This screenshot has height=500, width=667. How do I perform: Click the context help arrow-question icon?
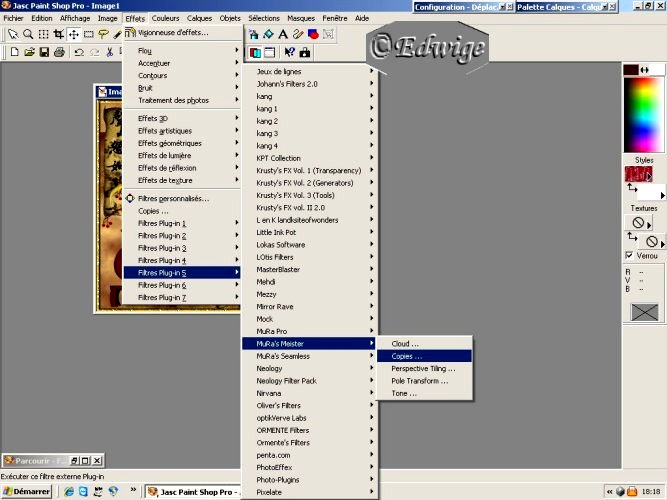coord(290,52)
